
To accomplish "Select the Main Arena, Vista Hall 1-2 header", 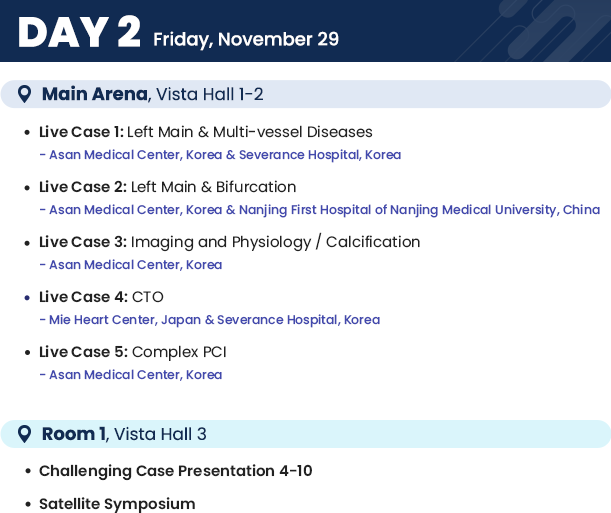I will pyautogui.click(x=306, y=94).
